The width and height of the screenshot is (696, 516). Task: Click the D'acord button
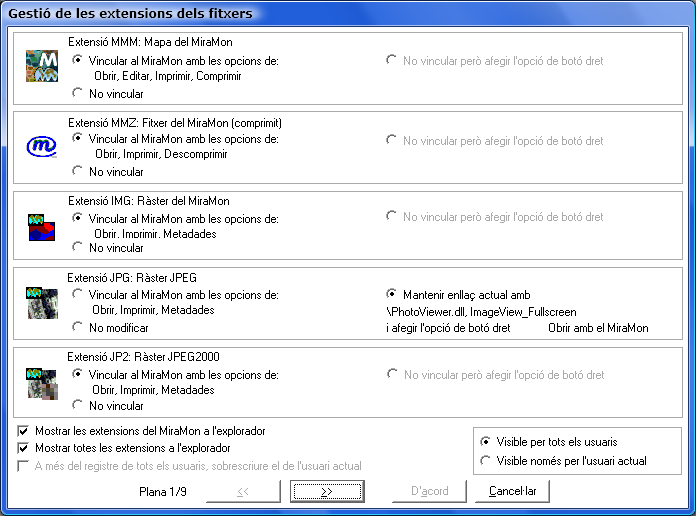429,491
